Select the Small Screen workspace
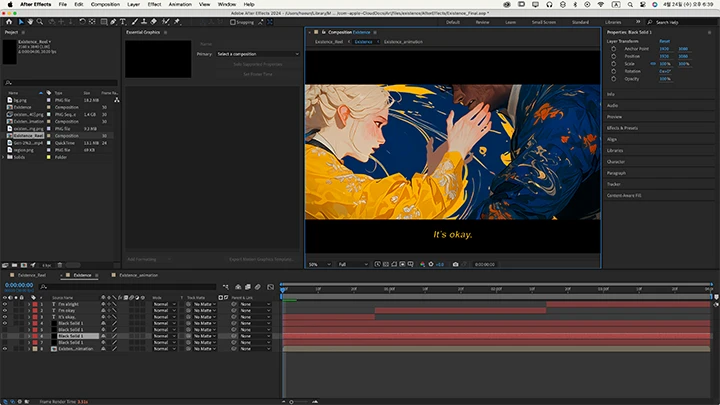The image size is (720, 405). tap(544, 22)
